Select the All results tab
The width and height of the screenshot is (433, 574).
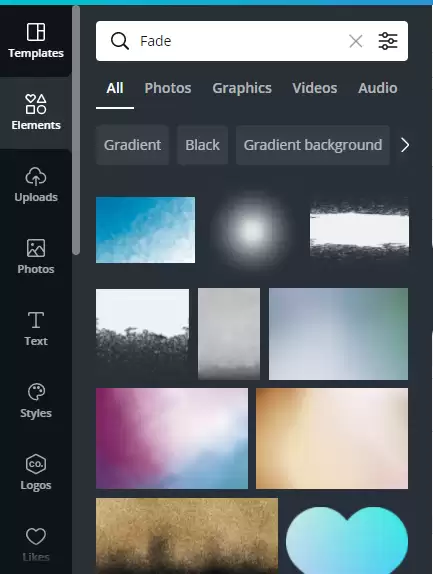[115, 88]
